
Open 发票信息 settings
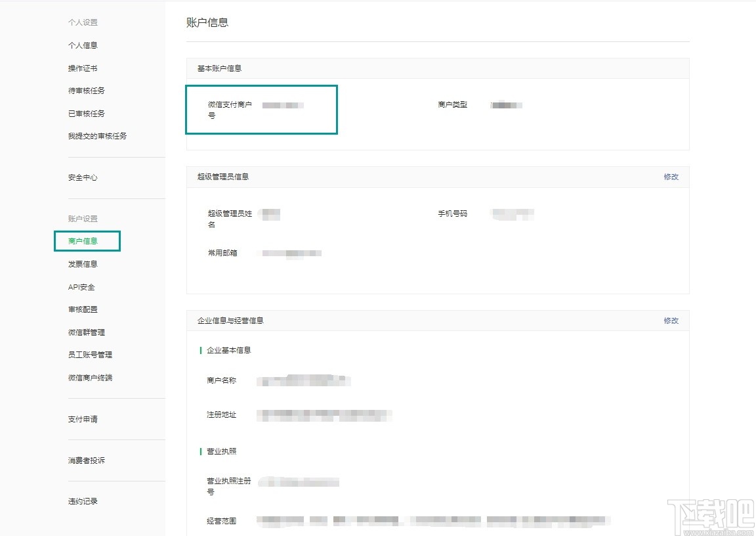pos(81,263)
